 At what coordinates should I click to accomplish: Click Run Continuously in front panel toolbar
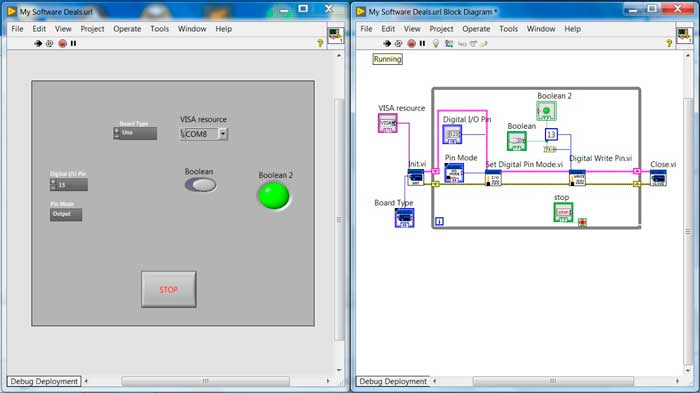click(50, 43)
